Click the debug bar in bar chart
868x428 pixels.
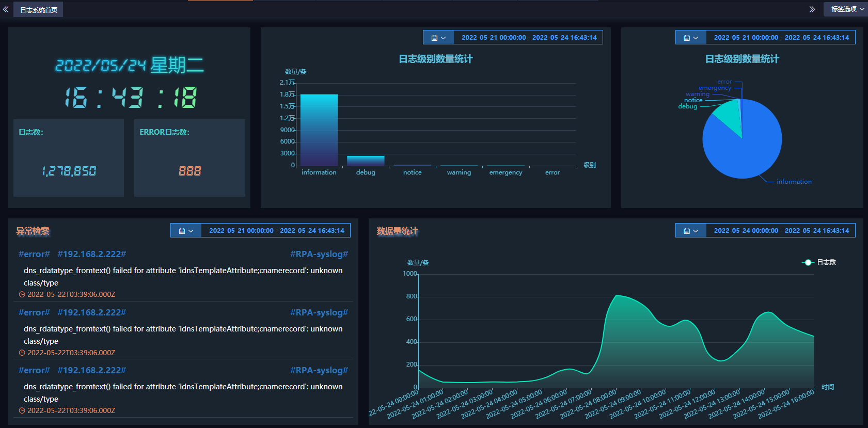(366, 161)
